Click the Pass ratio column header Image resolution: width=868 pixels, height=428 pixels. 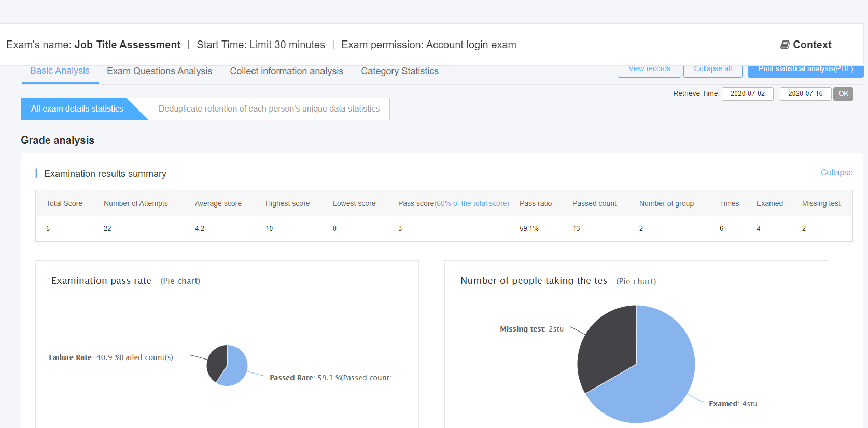click(x=536, y=204)
